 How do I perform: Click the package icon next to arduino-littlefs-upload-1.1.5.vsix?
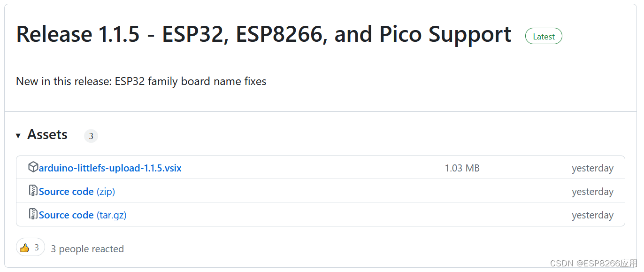point(33,167)
